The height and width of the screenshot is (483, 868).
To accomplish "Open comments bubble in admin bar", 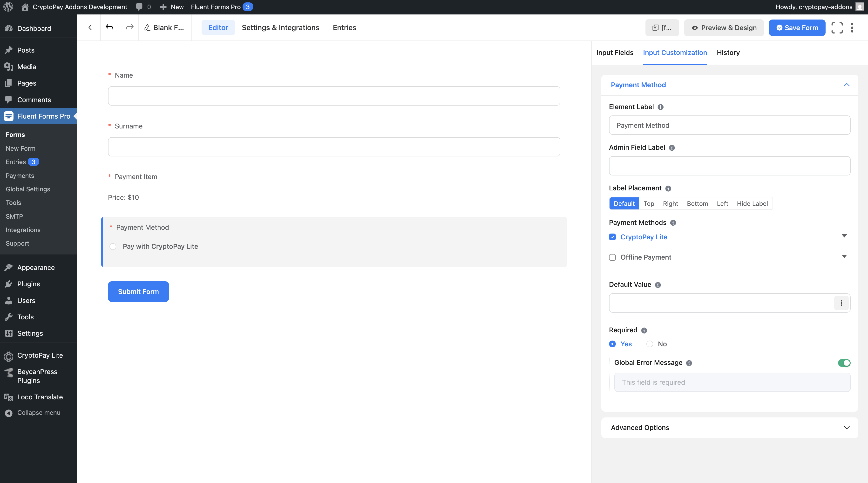I will [139, 7].
